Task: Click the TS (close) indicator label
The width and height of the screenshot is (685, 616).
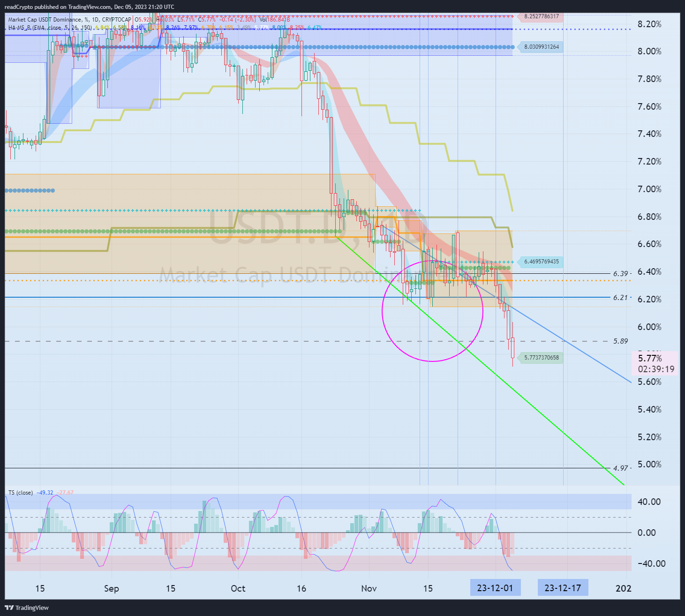Action: click(21, 492)
